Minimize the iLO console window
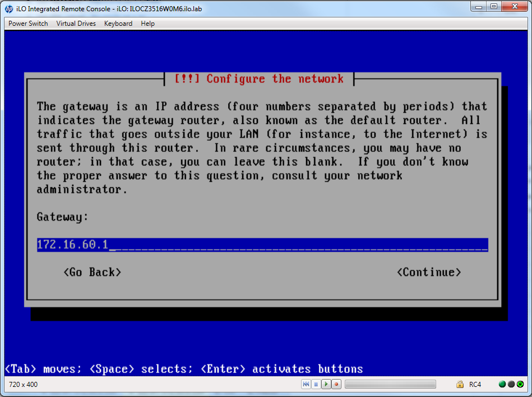Viewport: 532px width, 397px height. tap(478, 6)
